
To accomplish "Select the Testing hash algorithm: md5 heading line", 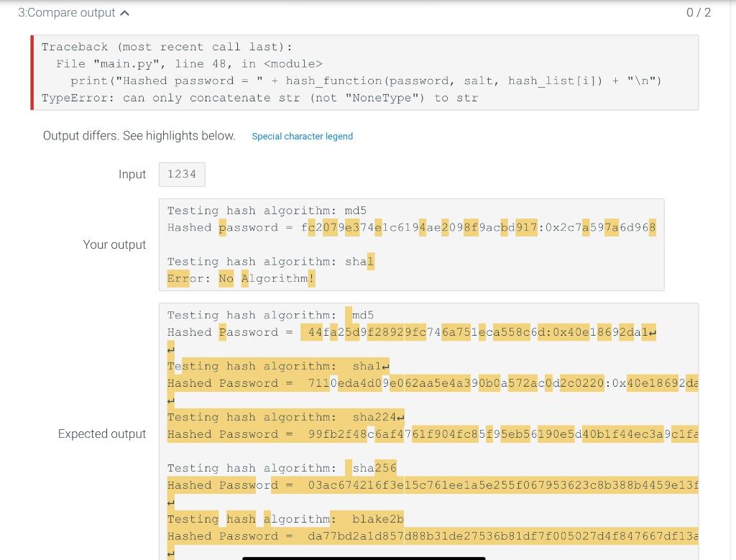I will coord(266,210).
